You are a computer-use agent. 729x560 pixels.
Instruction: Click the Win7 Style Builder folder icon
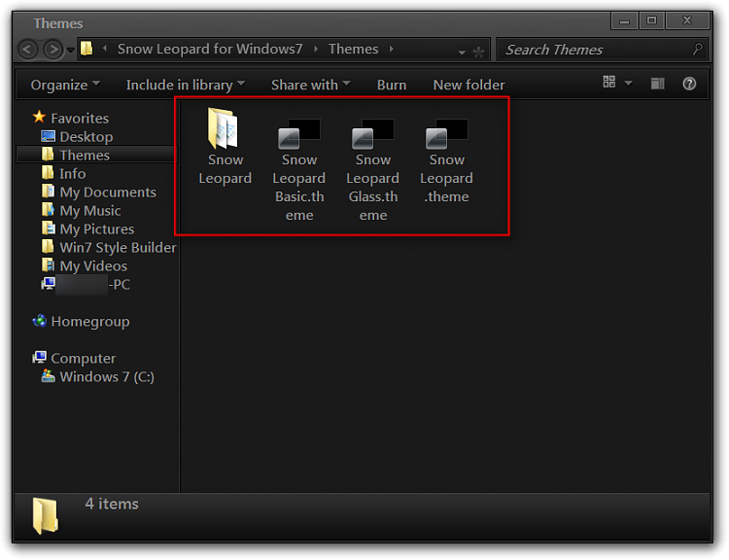[x=48, y=247]
